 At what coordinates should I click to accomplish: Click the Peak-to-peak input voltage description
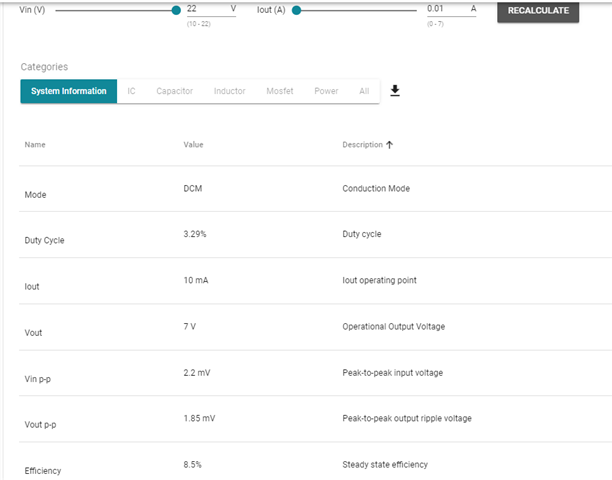(x=392, y=373)
